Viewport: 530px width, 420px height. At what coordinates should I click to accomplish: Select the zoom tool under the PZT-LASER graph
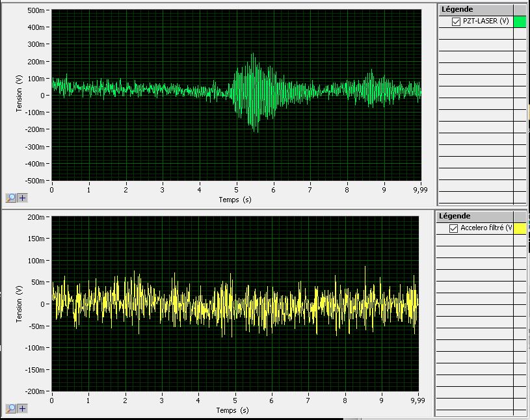12,198
